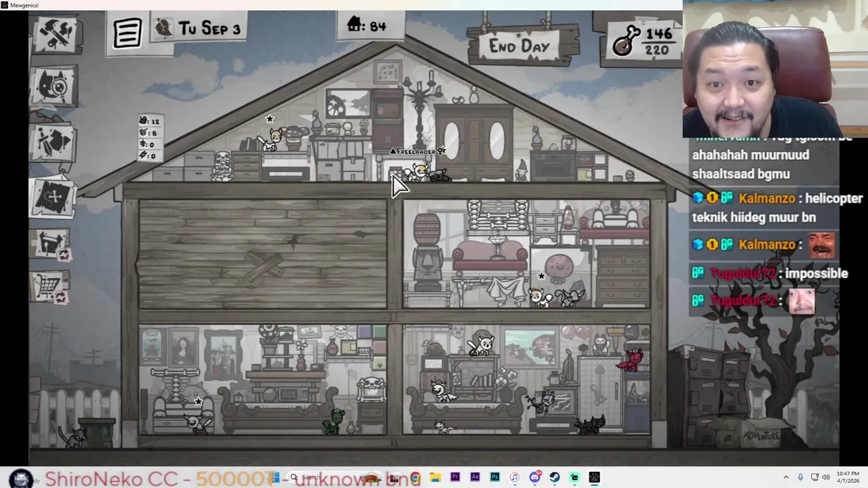
Task: Click the wardrobe with oval mirrors in attic
Action: point(475,141)
